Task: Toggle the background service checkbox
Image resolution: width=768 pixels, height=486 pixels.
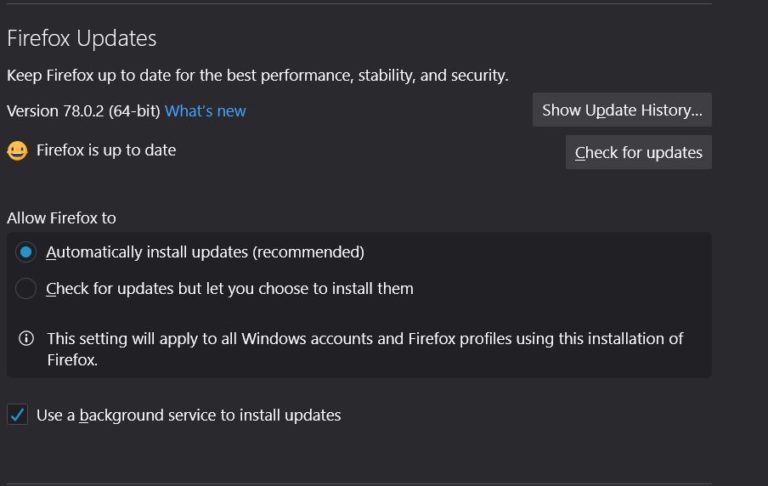Action: [17, 415]
